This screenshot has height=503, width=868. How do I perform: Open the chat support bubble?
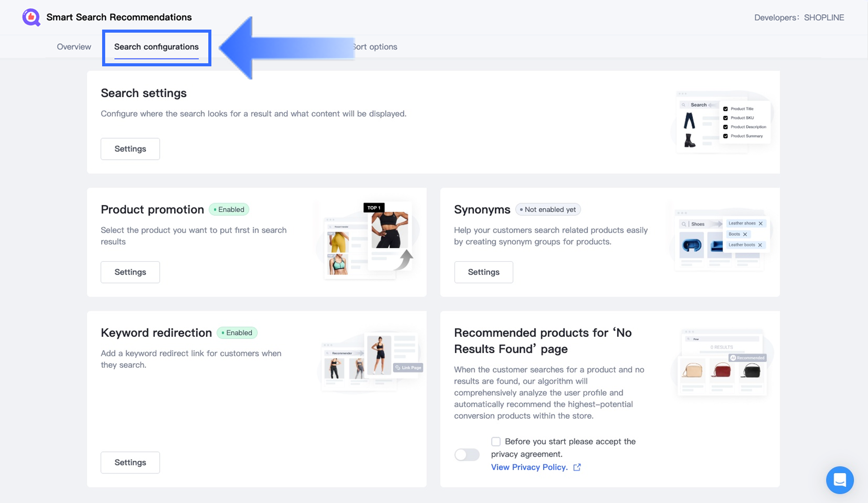click(x=839, y=480)
